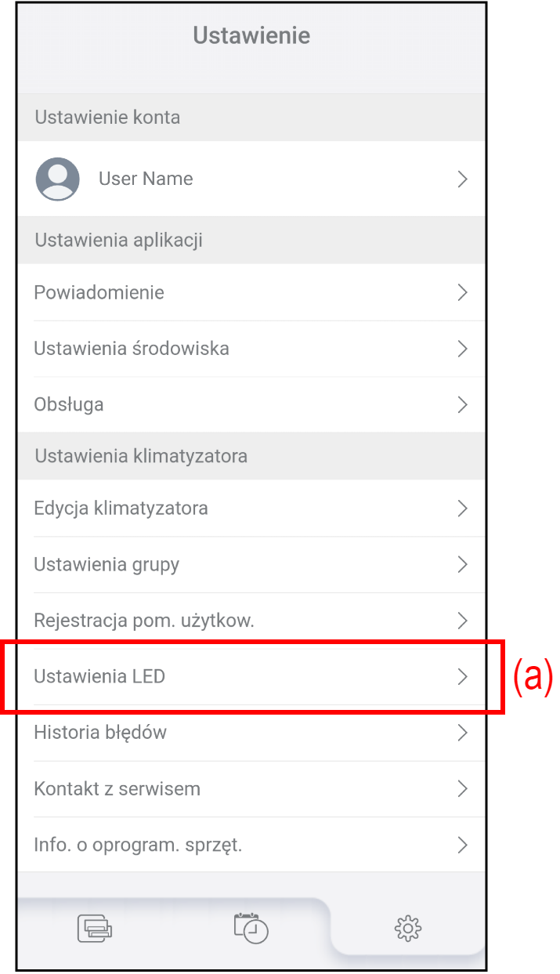Click the chevron for Obsługa

point(462,405)
